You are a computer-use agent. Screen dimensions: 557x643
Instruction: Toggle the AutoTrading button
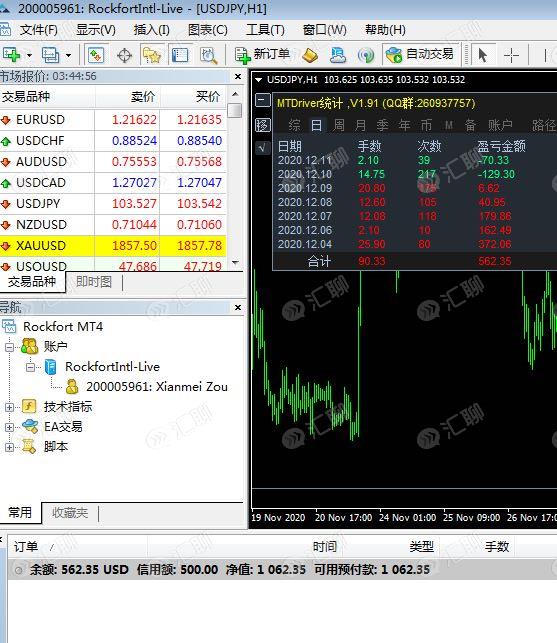421,55
